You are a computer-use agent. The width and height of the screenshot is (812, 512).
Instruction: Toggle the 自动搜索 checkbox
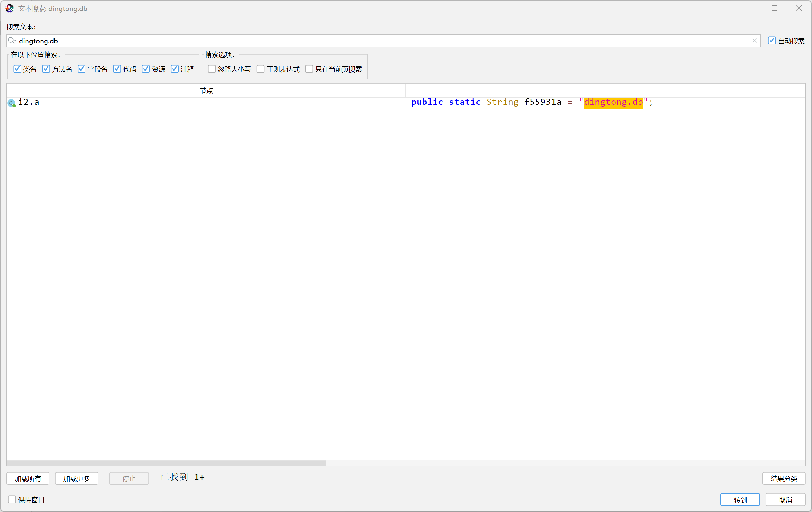(x=772, y=41)
